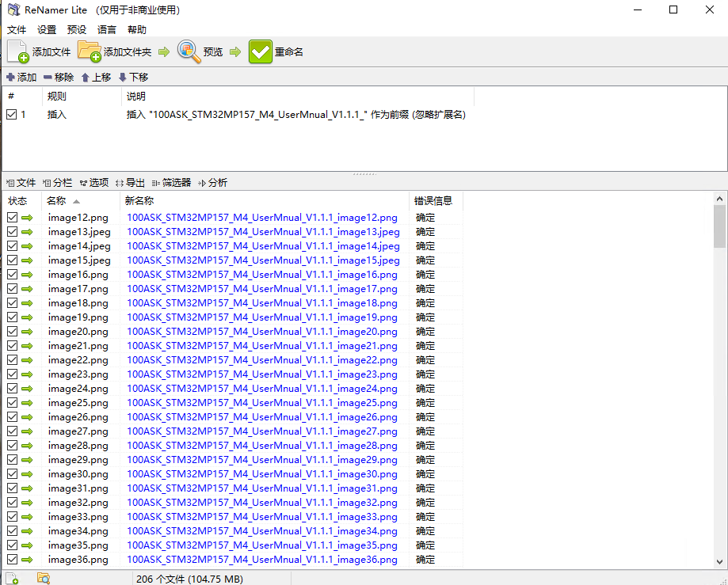
Task: Click the file list scrollbar thumb
Action: (719, 226)
